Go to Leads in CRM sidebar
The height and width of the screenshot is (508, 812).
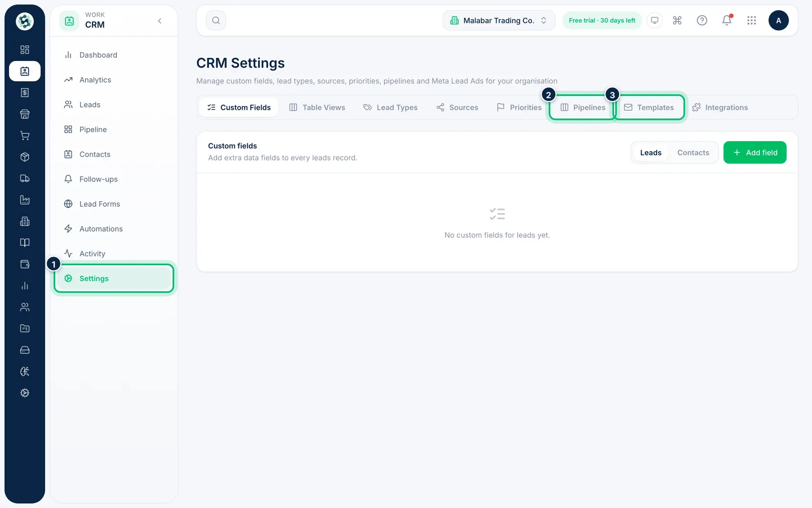(x=114, y=105)
